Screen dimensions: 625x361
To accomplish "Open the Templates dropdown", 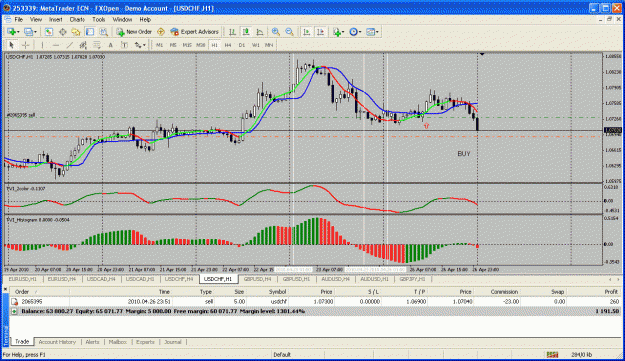I will [372, 31].
